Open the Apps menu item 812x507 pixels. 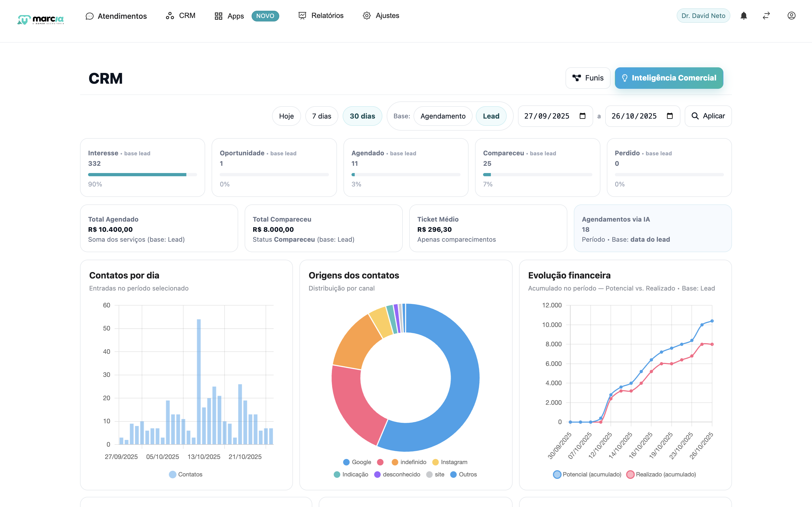229,16
